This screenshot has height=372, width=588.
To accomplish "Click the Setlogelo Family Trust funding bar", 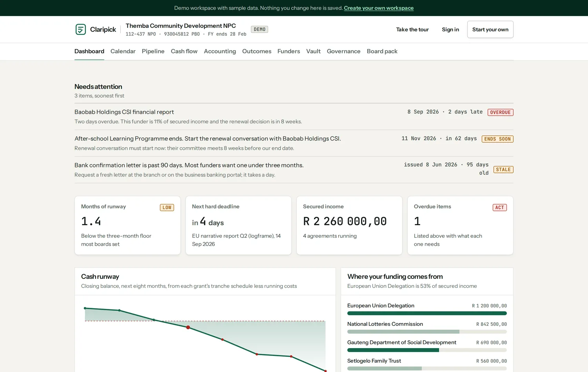I will coord(427,368).
